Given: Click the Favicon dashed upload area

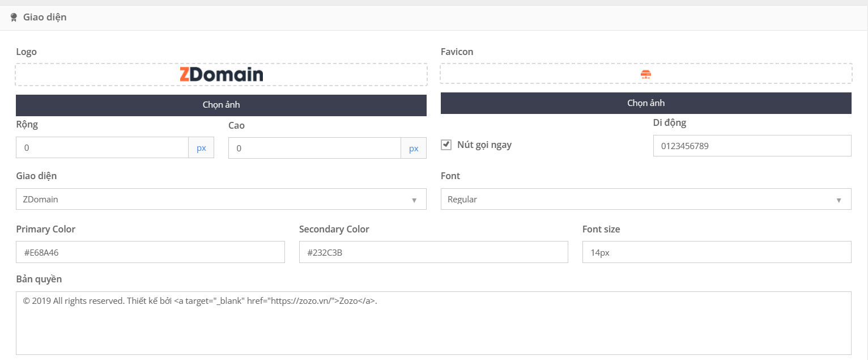Looking at the screenshot, I should pyautogui.click(x=646, y=75).
